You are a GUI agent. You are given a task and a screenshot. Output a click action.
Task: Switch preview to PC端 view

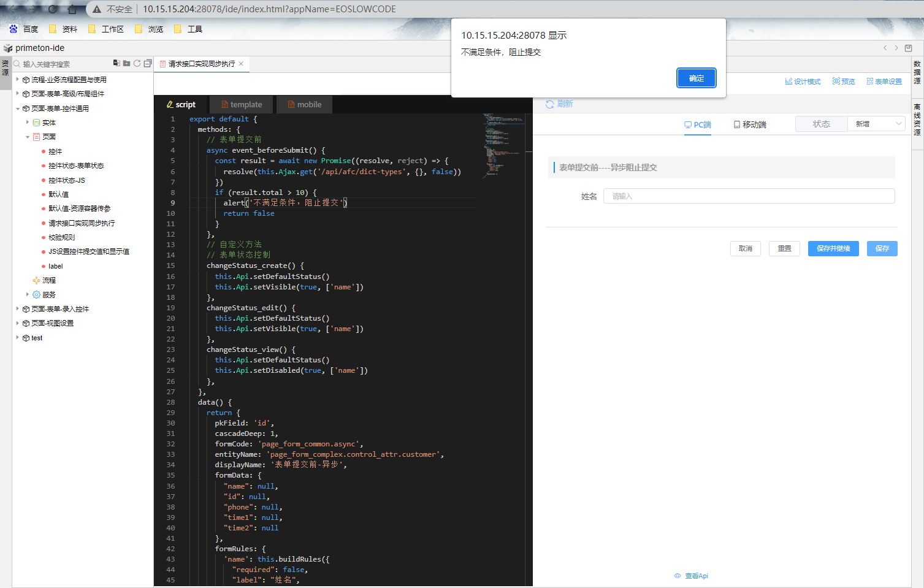pyautogui.click(x=698, y=124)
